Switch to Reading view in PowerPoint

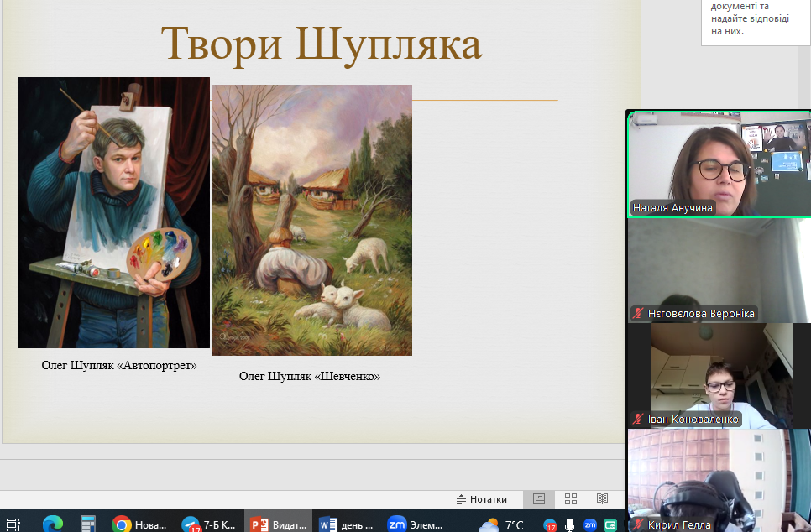[602, 499]
